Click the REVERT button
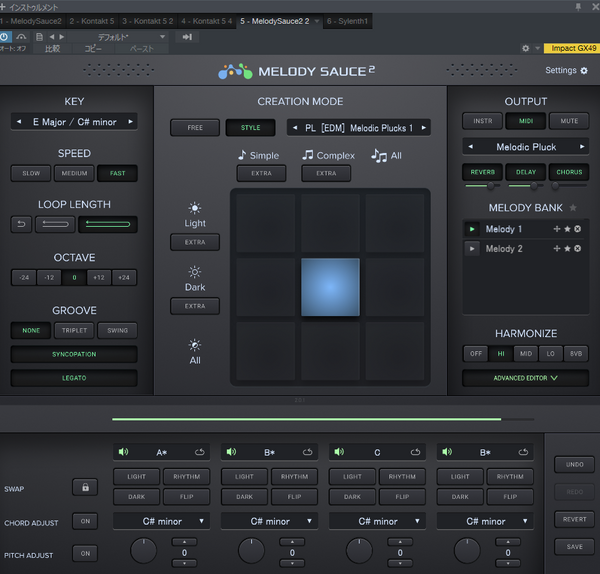Viewport: 600px width, 574px height. pyautogui.click(x=574, y=519)
